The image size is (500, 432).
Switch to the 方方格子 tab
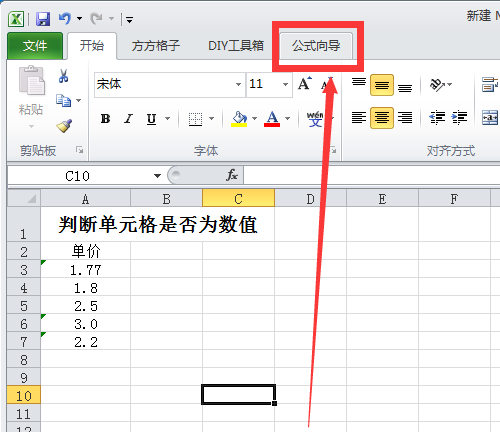click(x=156, y=46)
